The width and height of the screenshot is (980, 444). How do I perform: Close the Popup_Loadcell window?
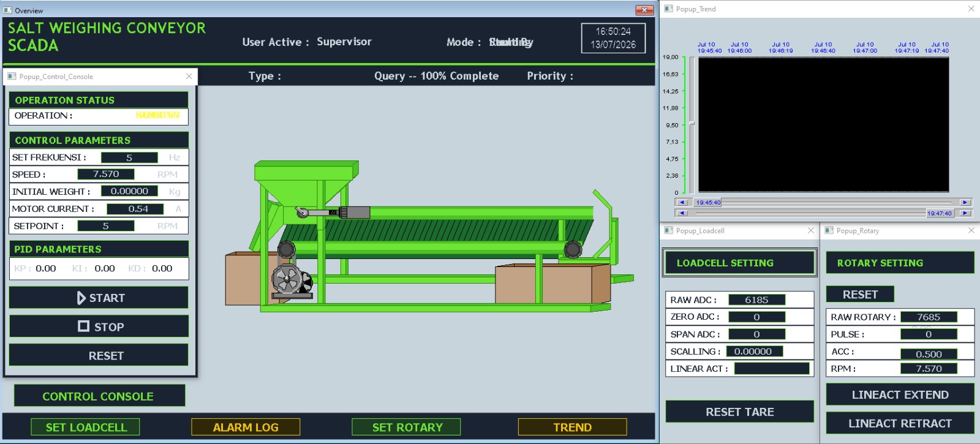coord(811,230)
